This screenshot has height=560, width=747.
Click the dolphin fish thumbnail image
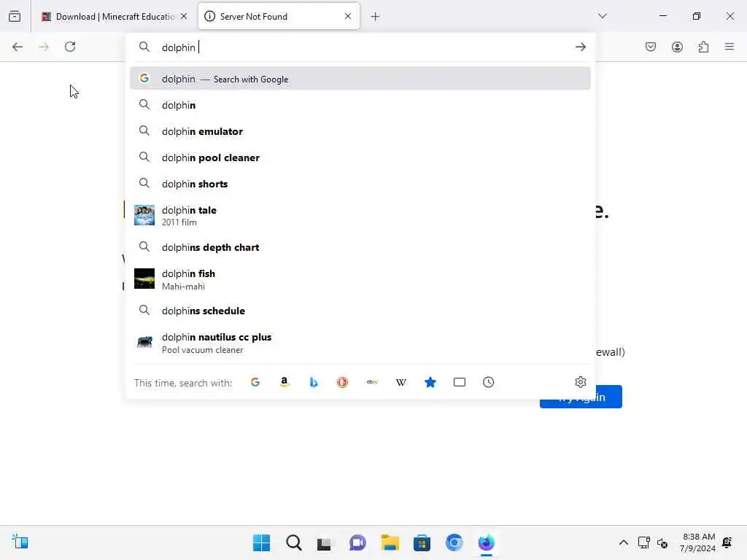coord(144,279)
